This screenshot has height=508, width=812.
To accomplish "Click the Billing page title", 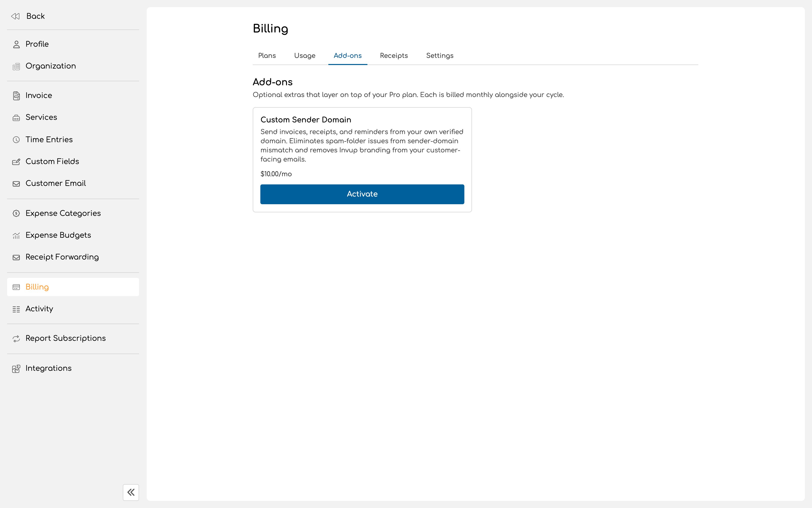I will (x=270, y=29).
